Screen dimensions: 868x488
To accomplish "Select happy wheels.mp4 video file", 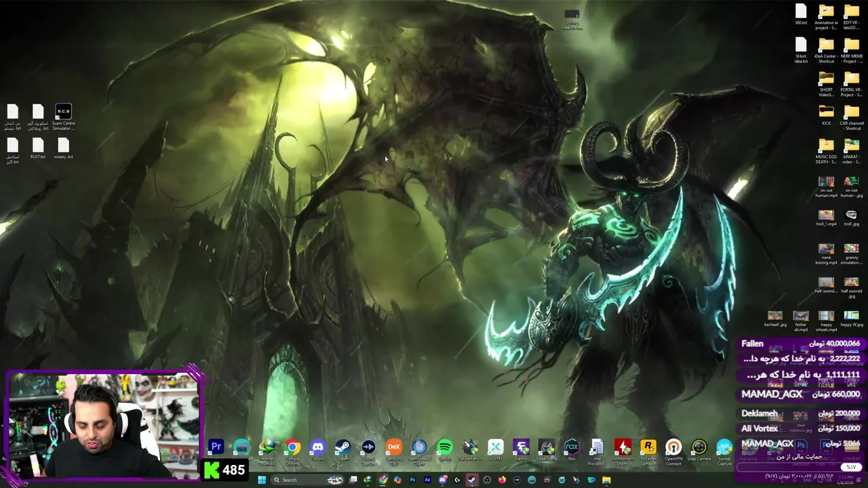I will [826, 321].
